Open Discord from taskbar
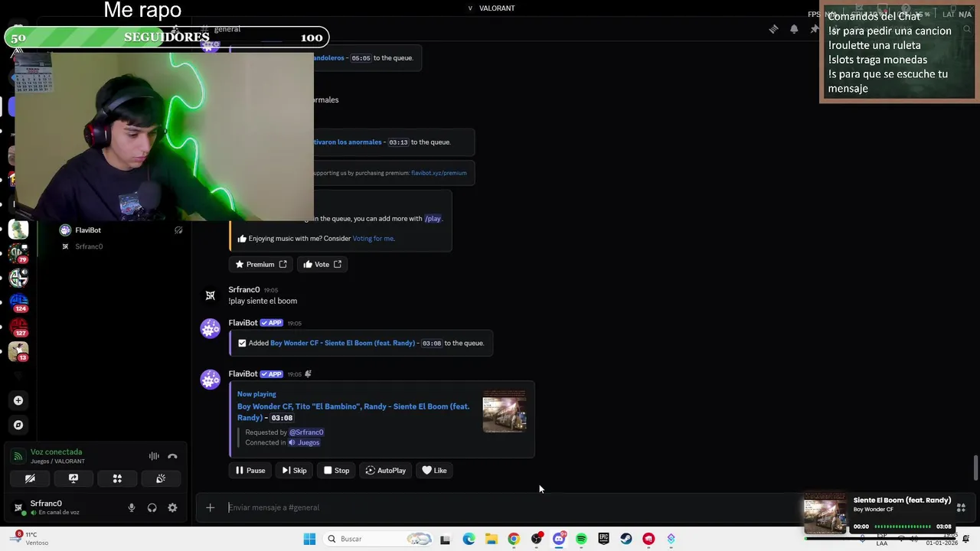This screenshot has height=551, width=980. [x=559, y=539]
